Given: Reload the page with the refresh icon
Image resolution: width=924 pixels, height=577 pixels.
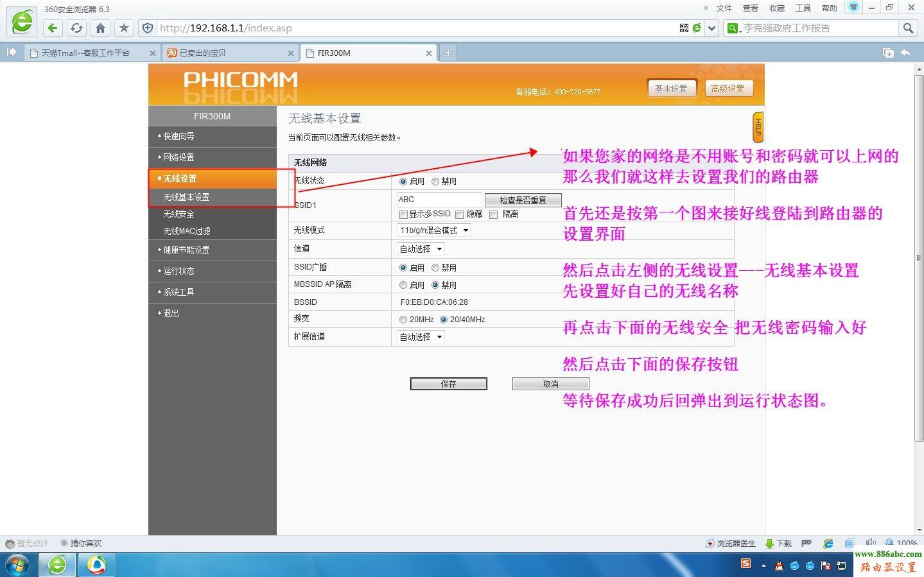Looking at the screenshot, I should click(76, 28).
